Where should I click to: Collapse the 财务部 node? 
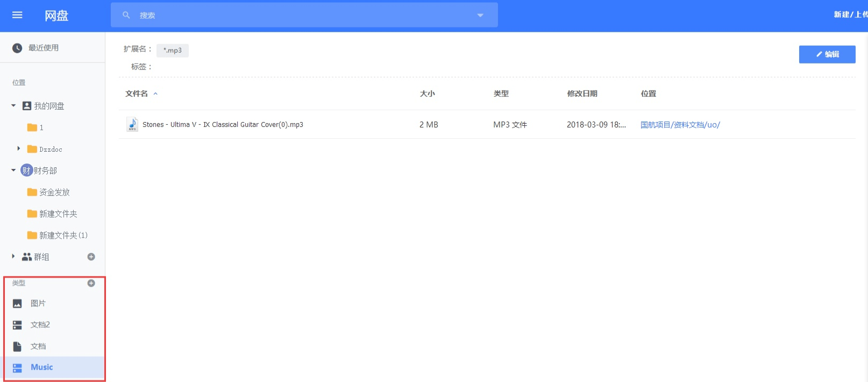(x=13, y=170)
